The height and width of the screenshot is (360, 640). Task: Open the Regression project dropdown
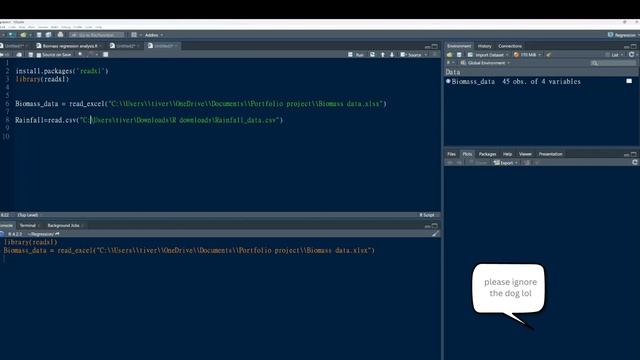(623, 35)
